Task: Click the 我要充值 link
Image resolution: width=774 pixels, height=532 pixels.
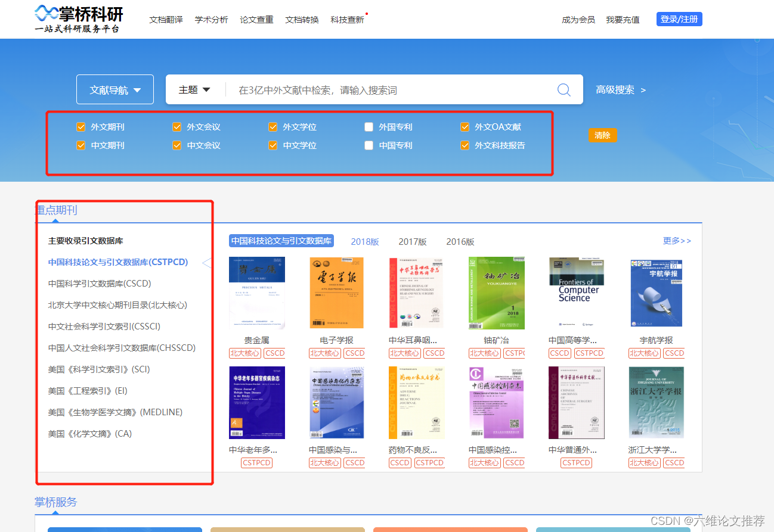Action: click(x=623, y=20)
